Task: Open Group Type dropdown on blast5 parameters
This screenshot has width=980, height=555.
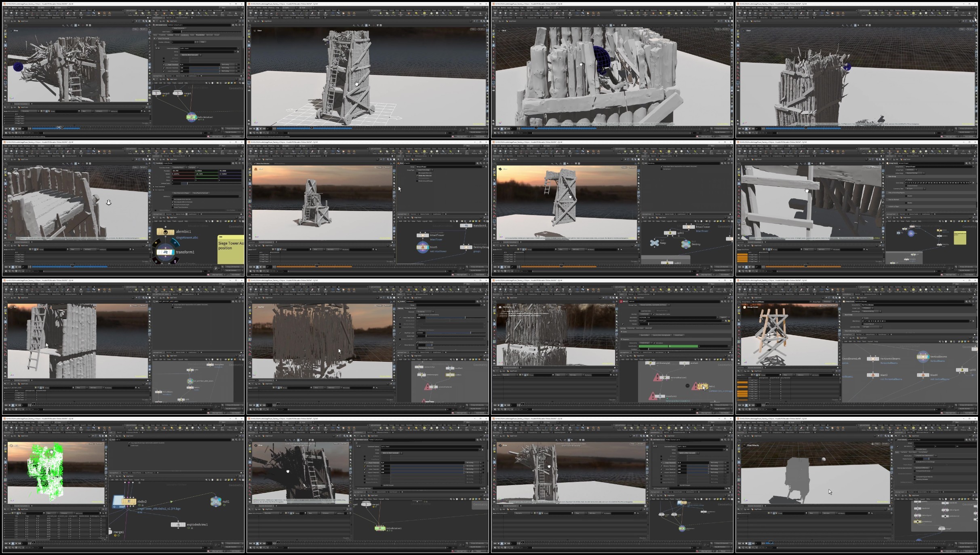Action: click(x=425, y=170)
